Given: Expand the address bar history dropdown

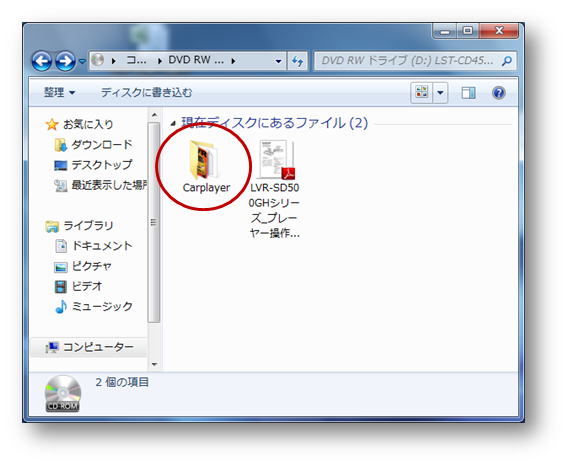Looking at the screenshot, I should 278,61.
